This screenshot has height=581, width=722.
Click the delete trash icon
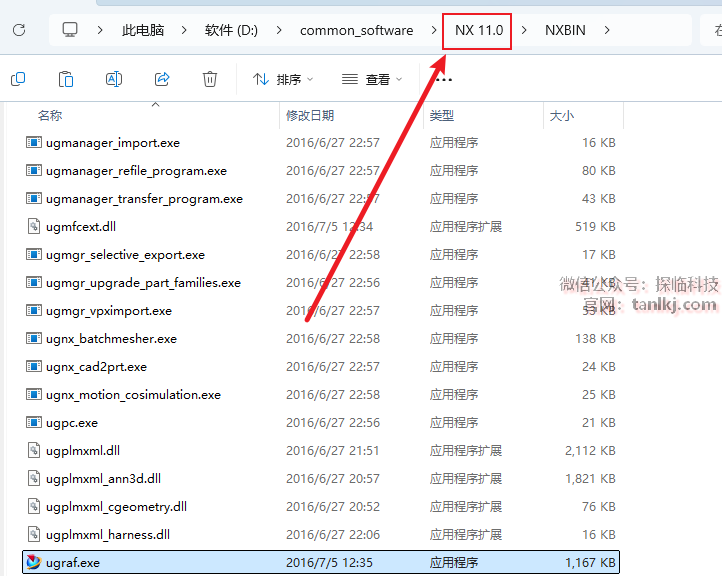click(210, 79)
